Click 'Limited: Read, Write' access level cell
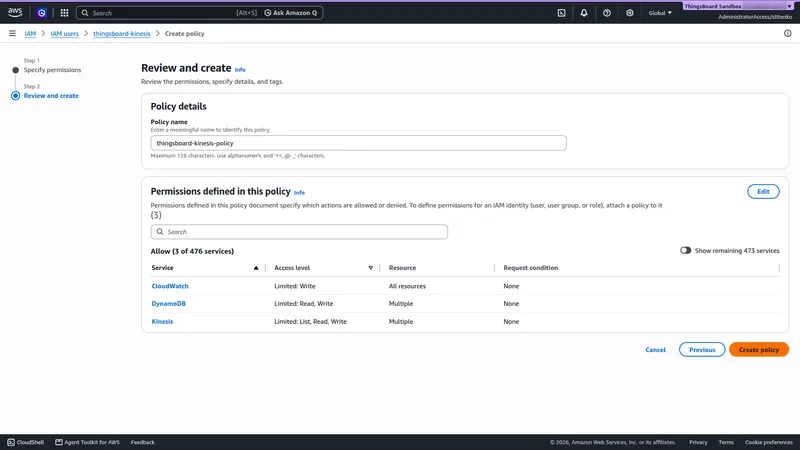The image size is (800, 450). (x=304, y=304)
